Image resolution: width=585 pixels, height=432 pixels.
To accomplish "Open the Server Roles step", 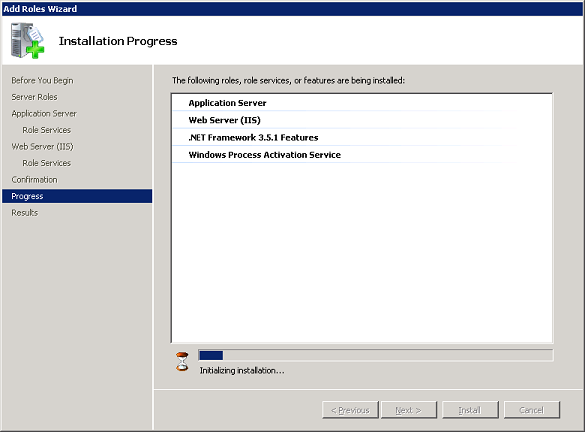I will point(34,97).
